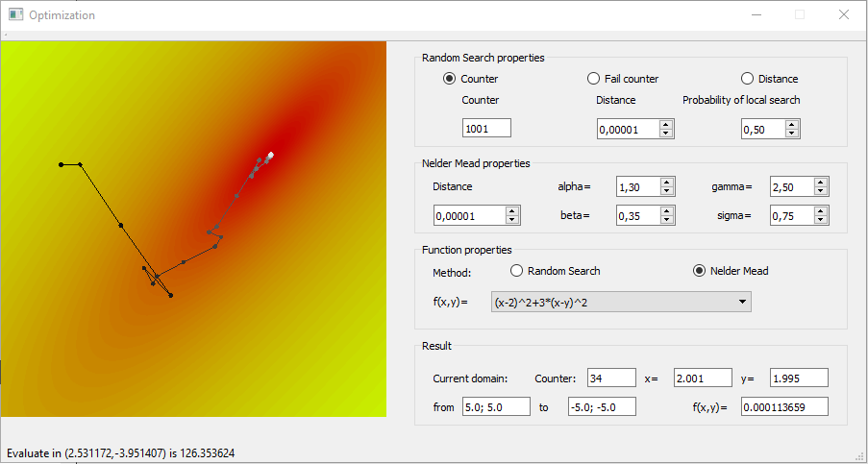Viewport: 868px width, 464px height.
Task: Click the alpha value field 1,30
Action: point(638,187)
